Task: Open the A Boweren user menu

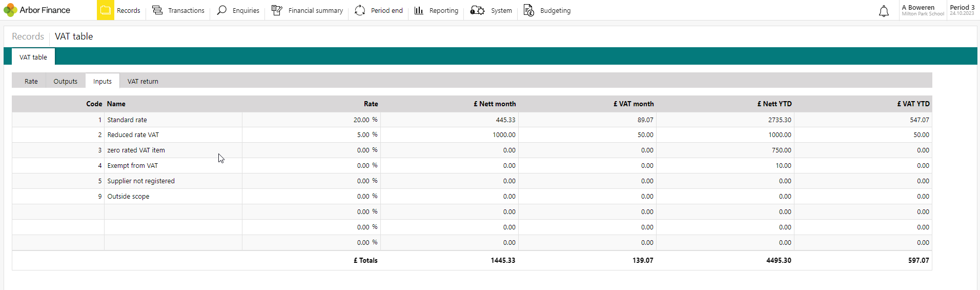Action: click(922, 10)
